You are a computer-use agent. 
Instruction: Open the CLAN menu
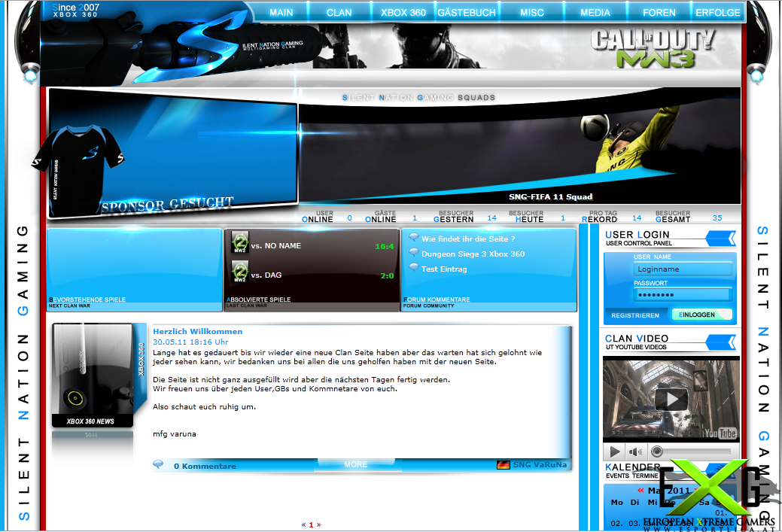tap(339, 13)
